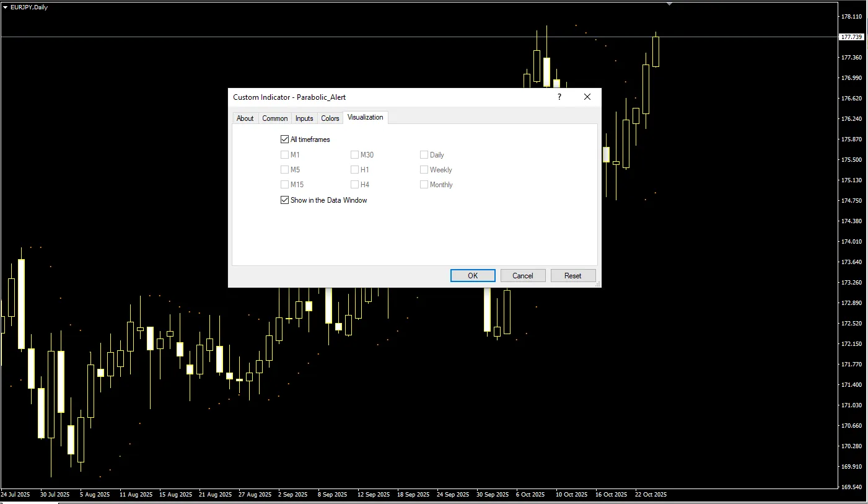868x504 pixels.
Task: Check the H4 timeframe box
Action: point(355,185)
